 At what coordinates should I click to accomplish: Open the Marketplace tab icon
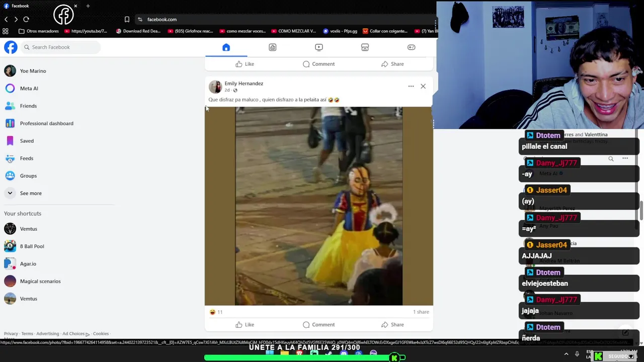(x=365, y=47)
